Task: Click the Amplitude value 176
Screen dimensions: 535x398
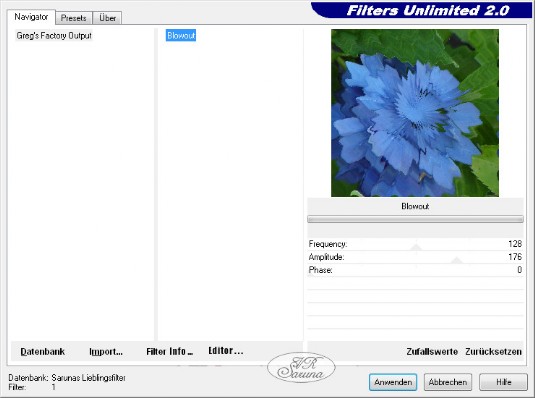Action: [515, 257]
